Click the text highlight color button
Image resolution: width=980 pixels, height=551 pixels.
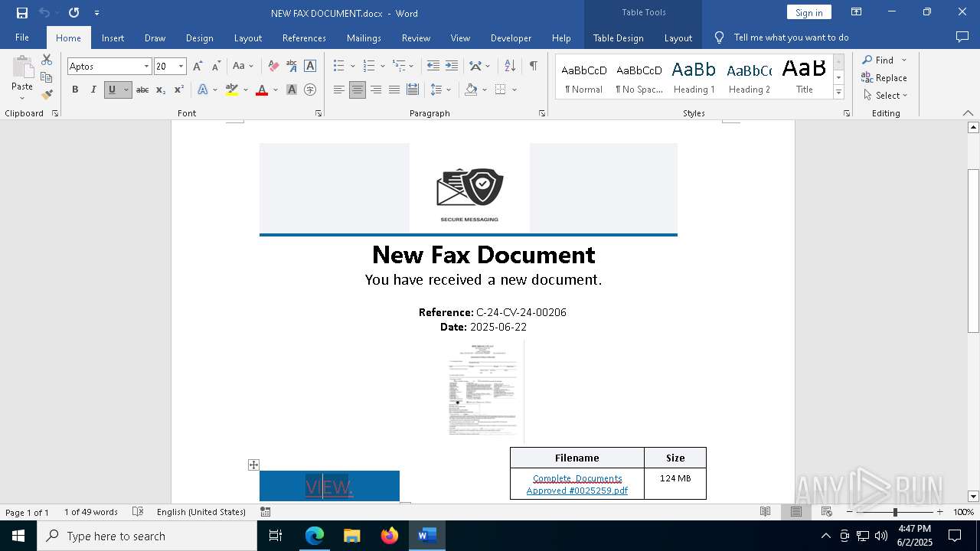pyautogui.click(x=232, y=90)
